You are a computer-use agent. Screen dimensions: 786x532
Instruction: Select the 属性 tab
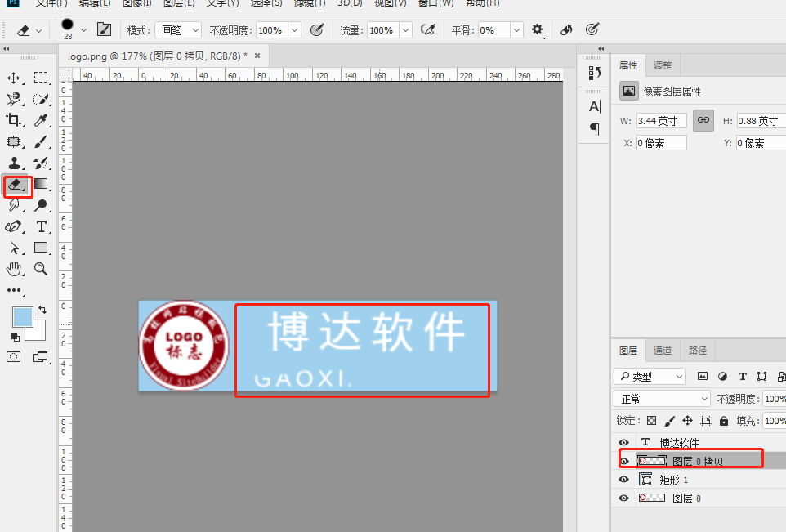pos(628,65)
